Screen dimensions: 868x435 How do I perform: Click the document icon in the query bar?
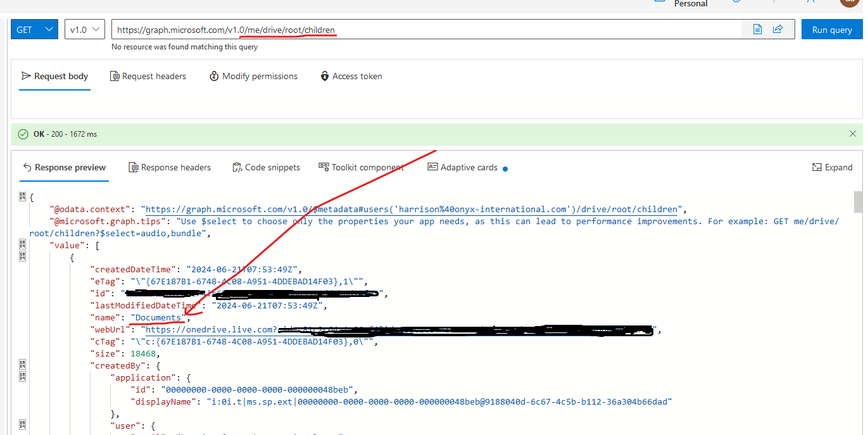pos(757,29)
